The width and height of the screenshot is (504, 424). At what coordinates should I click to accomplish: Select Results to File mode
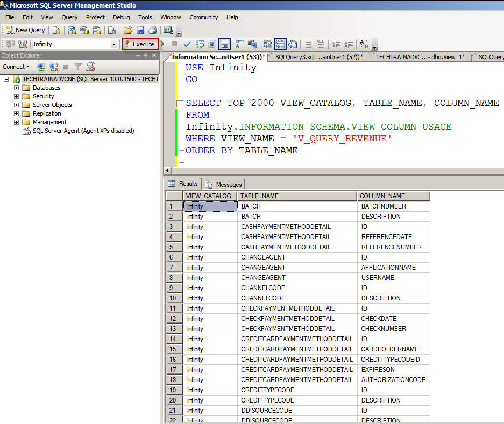coord(293,44)
